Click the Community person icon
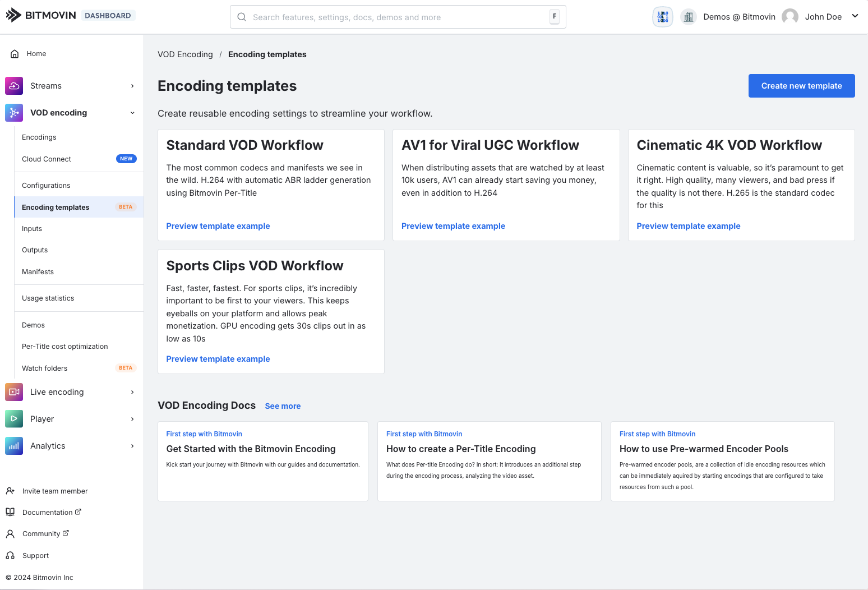The height and width of the screenshot is (590, 868). tap(10, 534)
